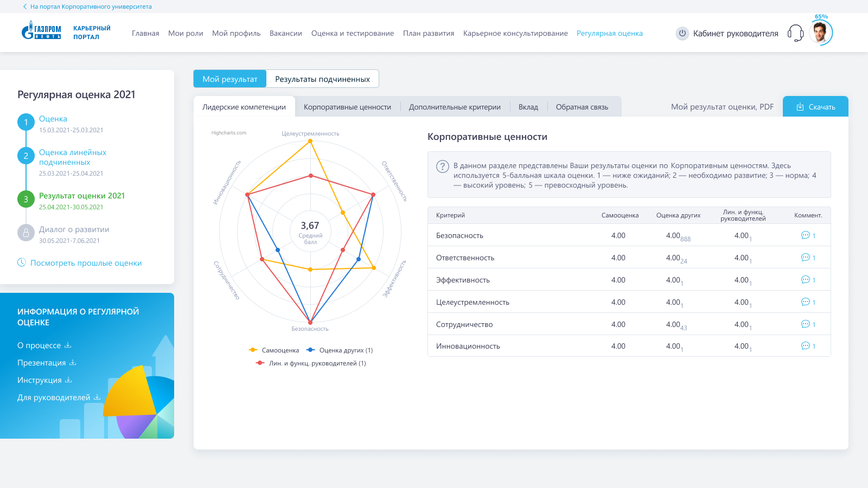
Task: Switch to the Обратная связь tab
Action: tap(582, 107)
